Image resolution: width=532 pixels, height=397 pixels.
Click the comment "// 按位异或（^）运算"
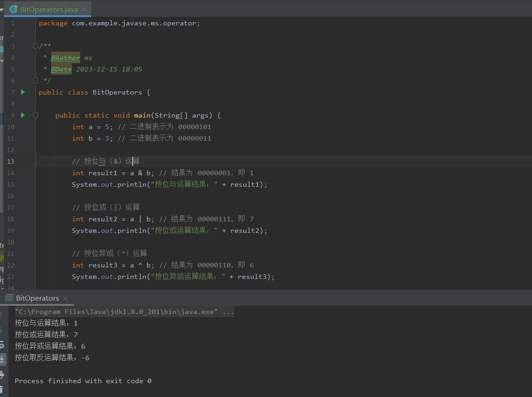(x=110, y=253)
